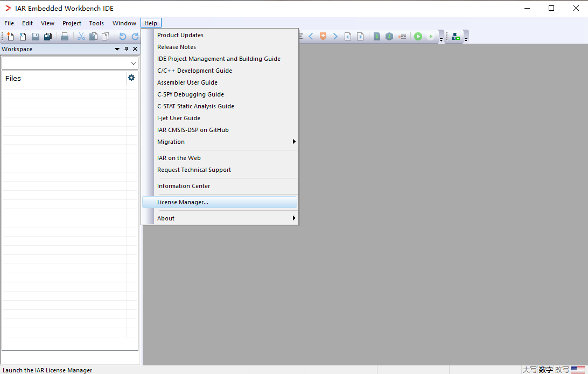Click the Compile file icon
Screen dimensions: 588x374
377,37
